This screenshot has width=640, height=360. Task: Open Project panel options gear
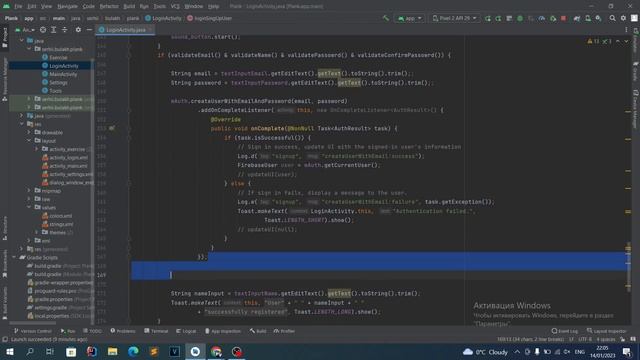pyautogui.click(x=78, y=30)
